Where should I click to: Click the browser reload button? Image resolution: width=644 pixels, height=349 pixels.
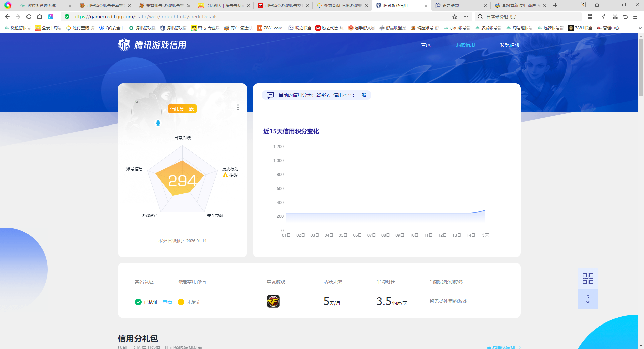(x=29, y=17)
